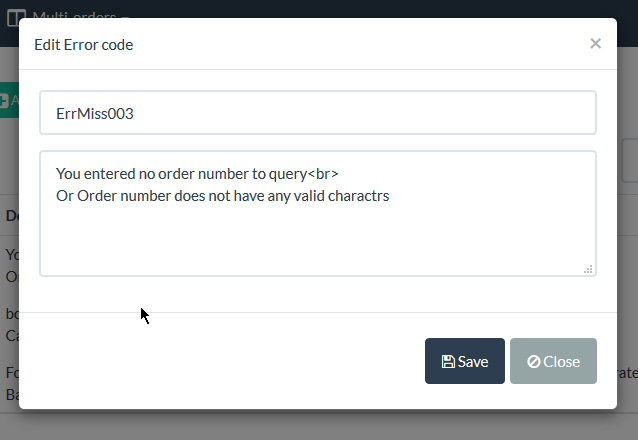Click the layout icon beside Multi orders
Viewport: 638px width, 440px height.
[x=16, y=17]
